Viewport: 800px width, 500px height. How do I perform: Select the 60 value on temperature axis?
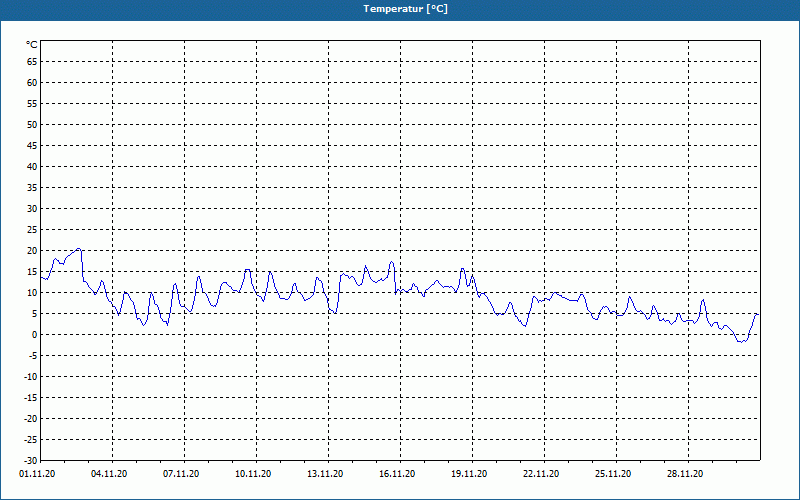coord(32,82)
